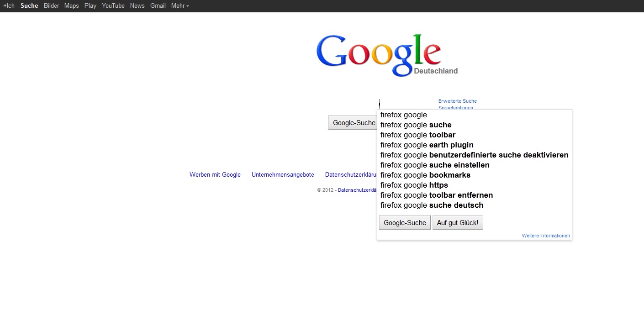The image size is (644, 310).
Task: Open the Unternehmensangebote link
Action: 283,175
